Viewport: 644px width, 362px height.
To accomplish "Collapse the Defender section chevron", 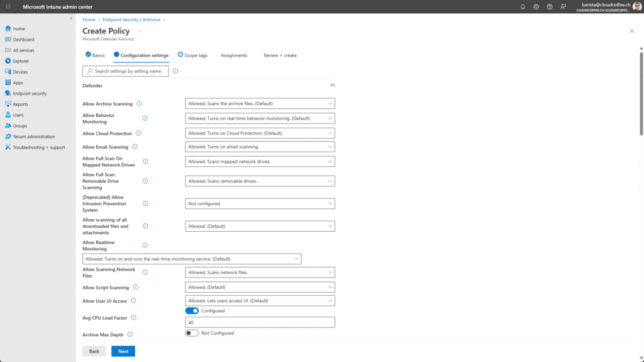I will click(332, 85).
